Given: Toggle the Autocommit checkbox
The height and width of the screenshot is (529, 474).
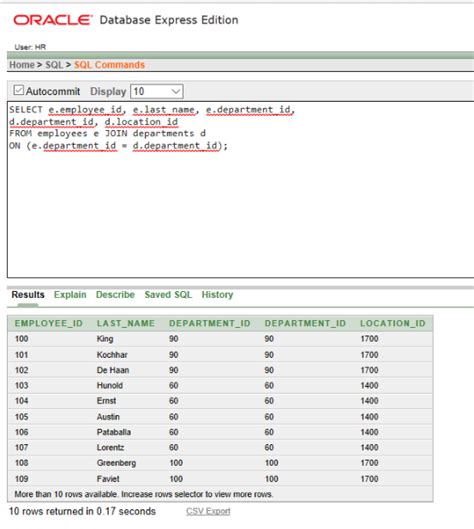Looking at the screenshot, I should [x=19, y=90].
